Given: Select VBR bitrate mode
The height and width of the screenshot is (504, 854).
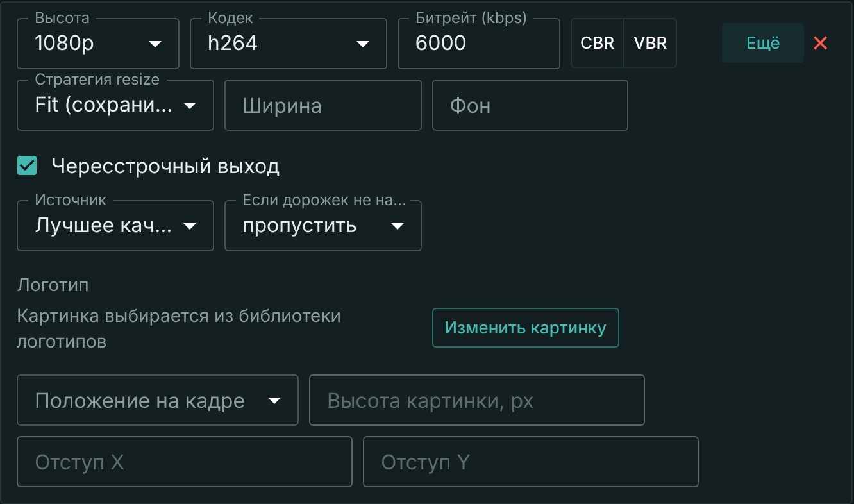Looking at the screenshot, I should pyautogui.click(x=650, y=43).
